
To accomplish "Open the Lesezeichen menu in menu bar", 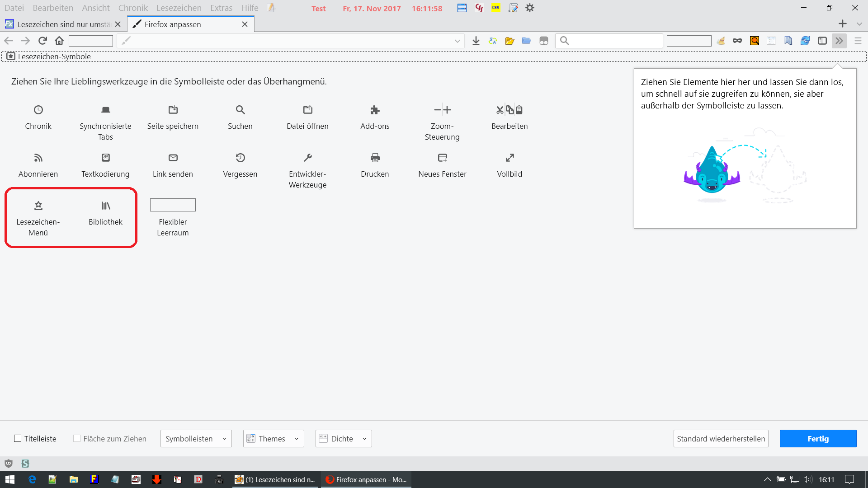I will [x=179, y=8].
